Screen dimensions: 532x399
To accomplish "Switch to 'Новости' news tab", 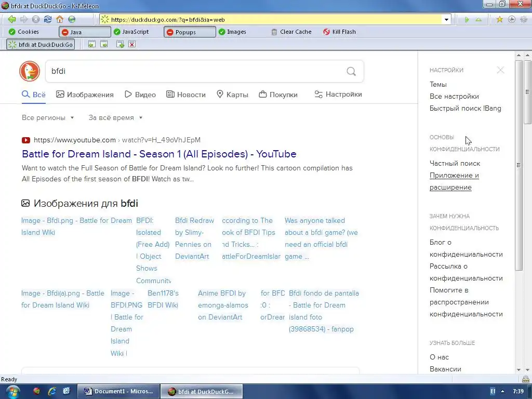I will pyautogui.click(x=186, y=95).
